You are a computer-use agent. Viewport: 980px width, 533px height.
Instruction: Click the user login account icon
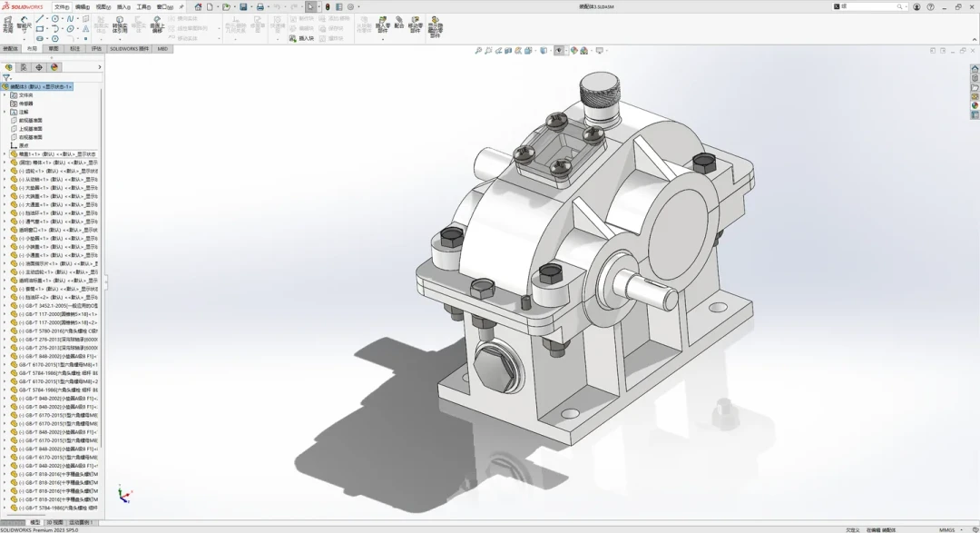916,7
